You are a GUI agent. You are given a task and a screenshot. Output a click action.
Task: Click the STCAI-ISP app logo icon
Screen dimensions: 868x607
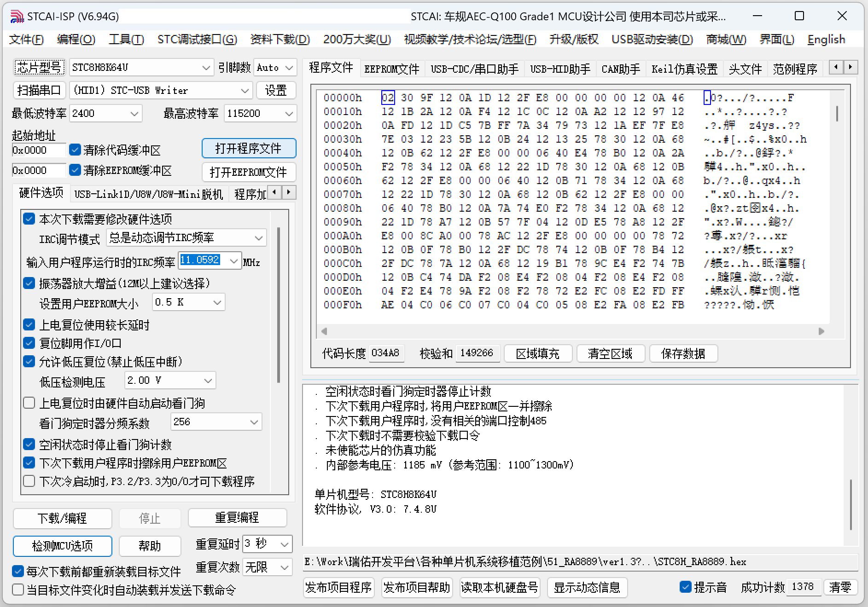tap(17, 17)
